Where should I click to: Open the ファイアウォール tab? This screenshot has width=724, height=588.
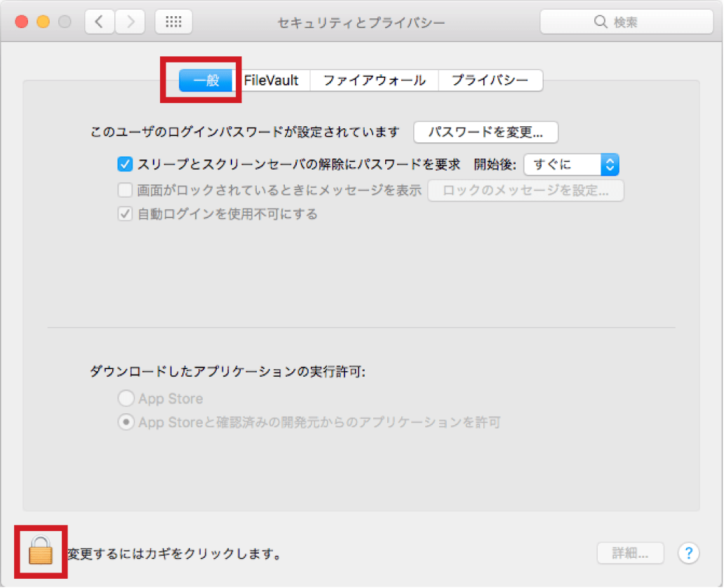[374, 81]
